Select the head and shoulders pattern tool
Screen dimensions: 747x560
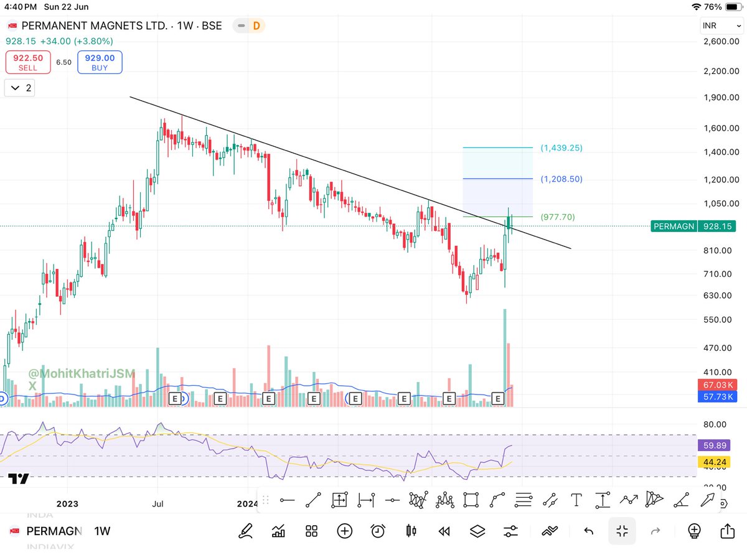point(444,500)
